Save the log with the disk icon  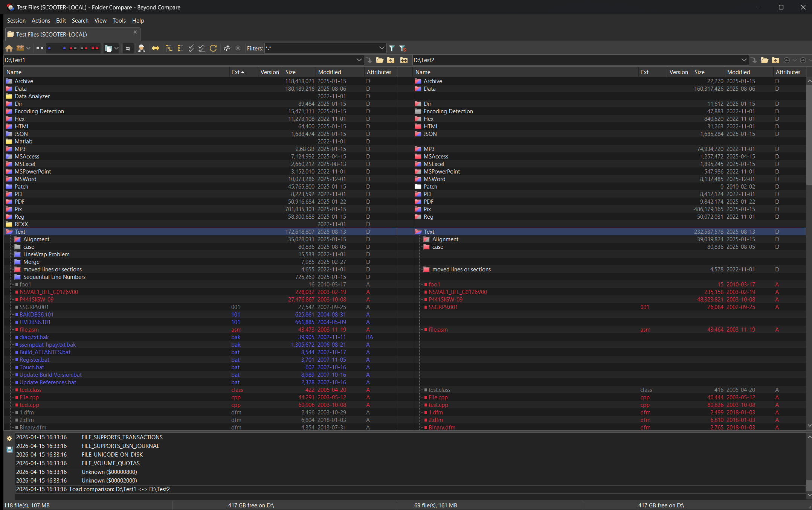coord(9,449)
